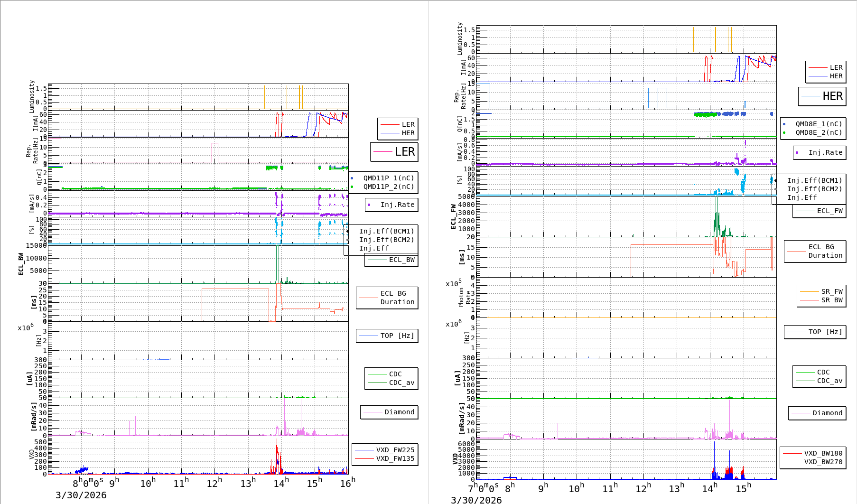Click the CDC_av legend entry in right panel
This screenshot has height=504, width=857.
[x=829, y=381]
